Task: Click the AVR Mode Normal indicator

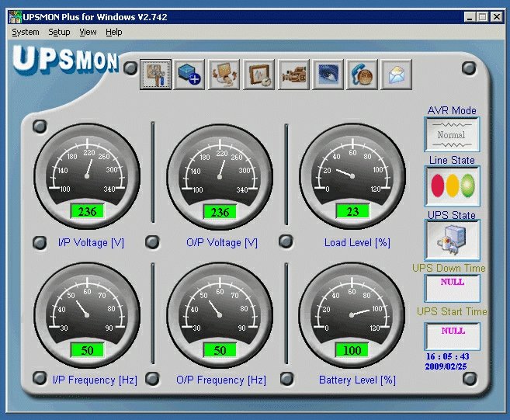Action: [452, 134]
